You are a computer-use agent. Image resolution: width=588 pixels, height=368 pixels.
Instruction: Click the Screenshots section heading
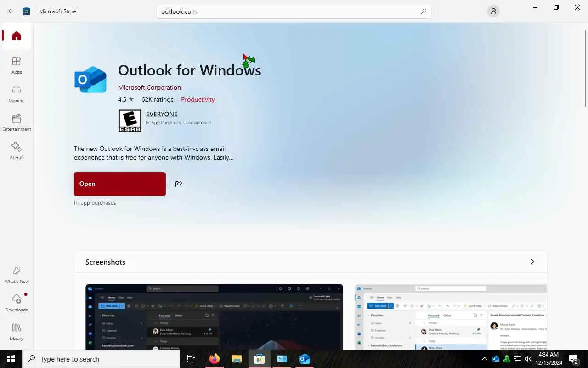coord(105,262)
